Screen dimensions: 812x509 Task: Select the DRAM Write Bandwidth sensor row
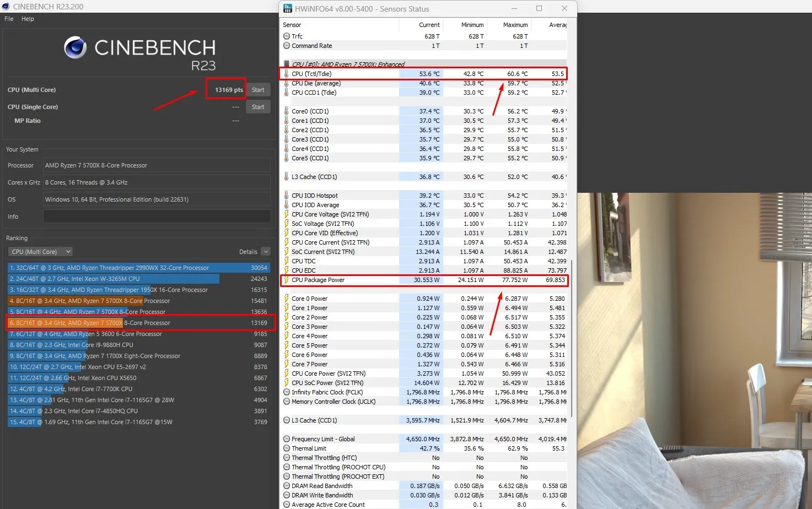[x=424, y=495]
